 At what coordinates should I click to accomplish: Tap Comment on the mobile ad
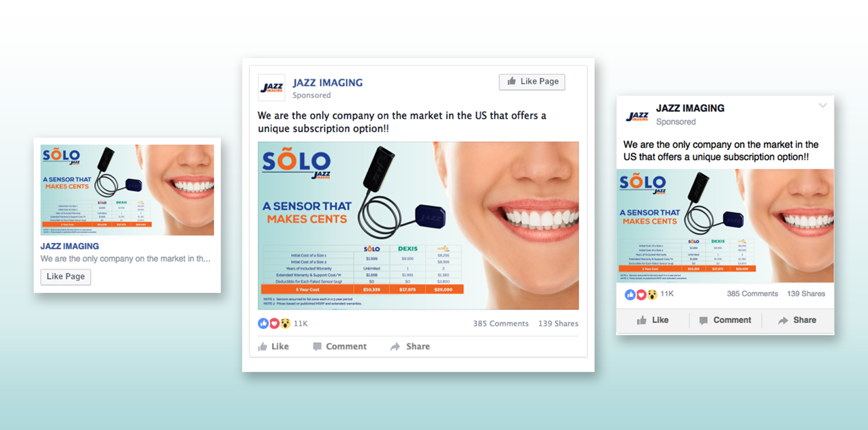[725, 320]
